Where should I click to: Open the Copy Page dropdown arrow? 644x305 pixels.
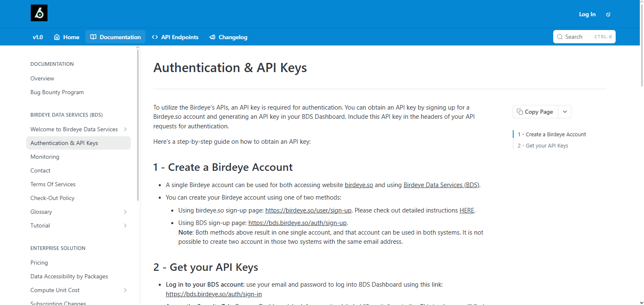(x=564, y=112)
